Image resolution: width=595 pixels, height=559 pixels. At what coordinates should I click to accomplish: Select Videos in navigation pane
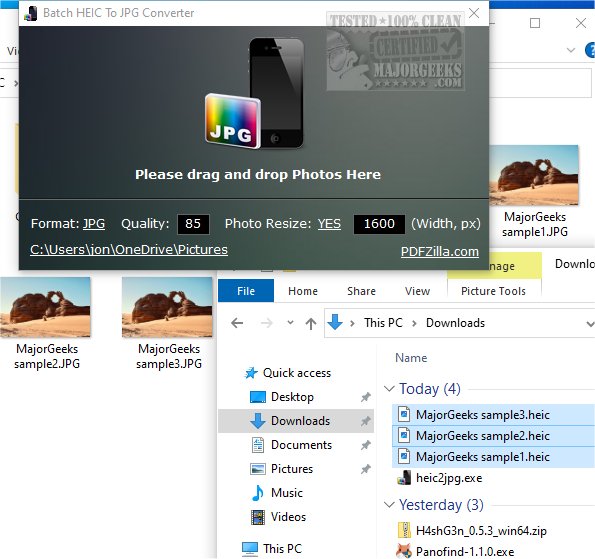tap(288, 516)
